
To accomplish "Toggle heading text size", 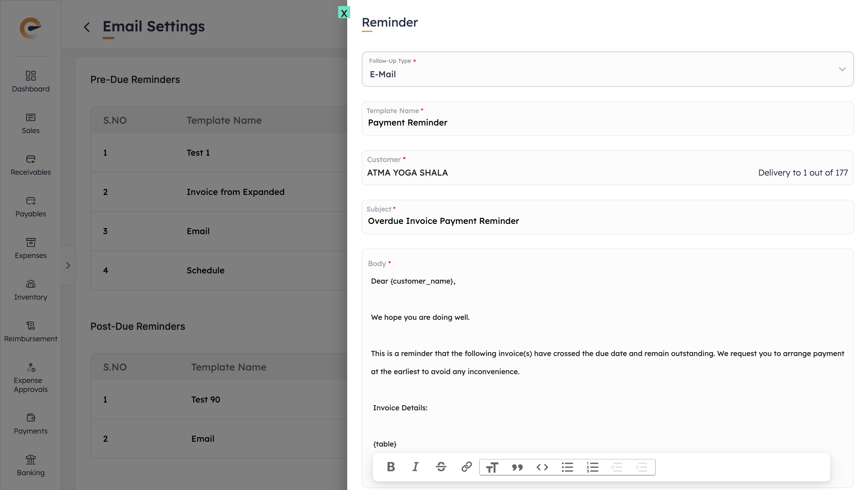I will coord(492,467).
